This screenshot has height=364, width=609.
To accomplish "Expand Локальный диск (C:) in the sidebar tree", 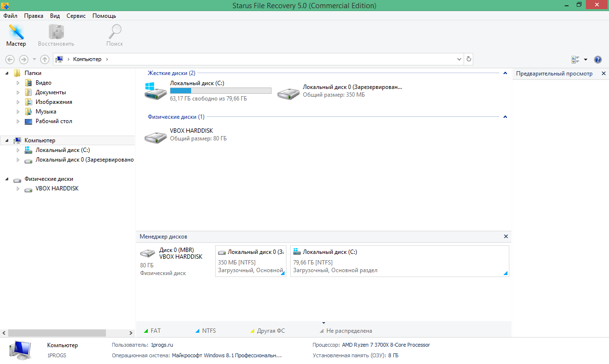I will pyautogui.click(x=17, y=150).
